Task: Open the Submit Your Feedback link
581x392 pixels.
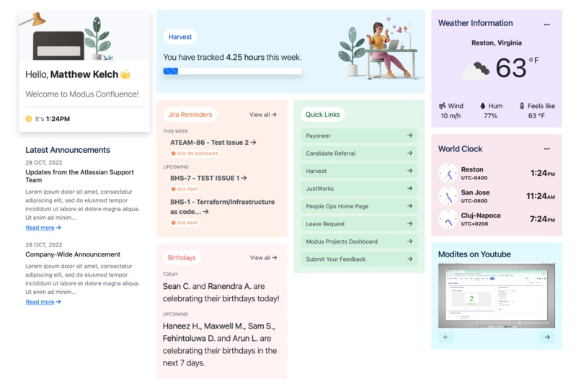Action: tap(359, 259)
